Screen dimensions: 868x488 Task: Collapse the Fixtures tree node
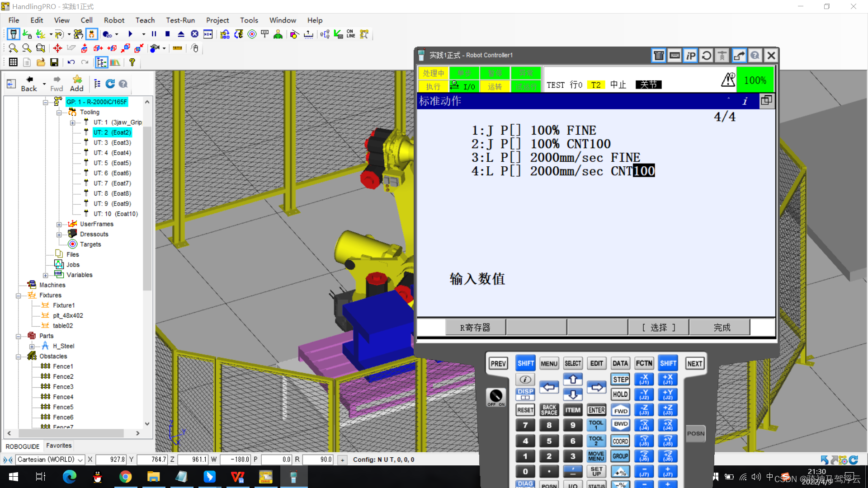(x=18, y=296)
